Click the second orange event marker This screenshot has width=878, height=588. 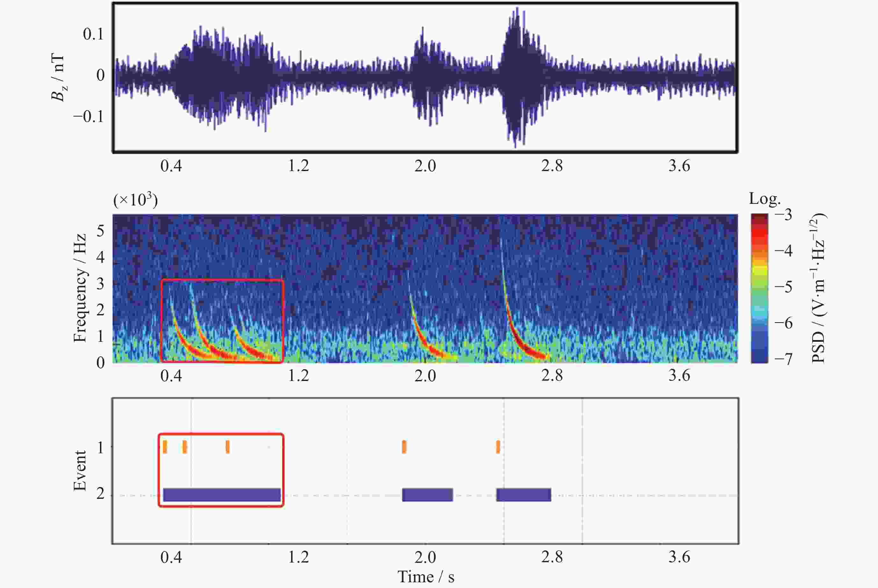point(184,447)
